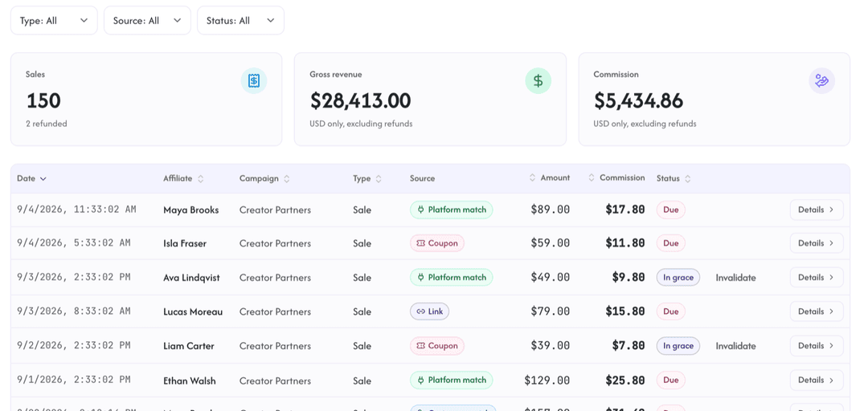
Task: Click the 150 sales count
Action: (43, 100)
